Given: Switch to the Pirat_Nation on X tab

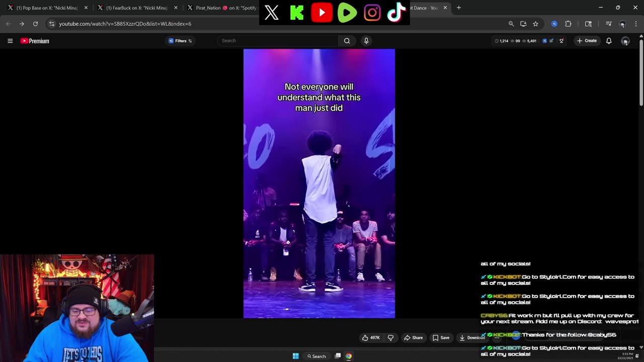Looking at the screenshot, I should 221,8.
